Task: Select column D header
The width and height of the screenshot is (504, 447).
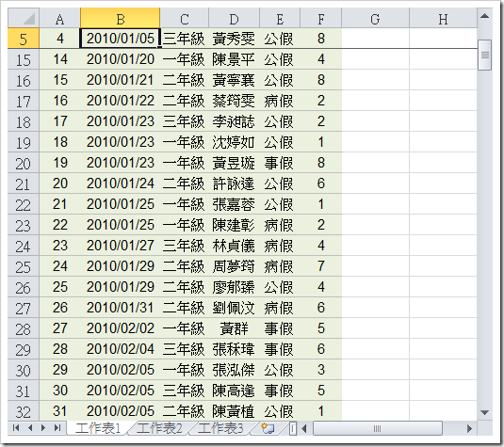Action: click(x=234, y=19)
